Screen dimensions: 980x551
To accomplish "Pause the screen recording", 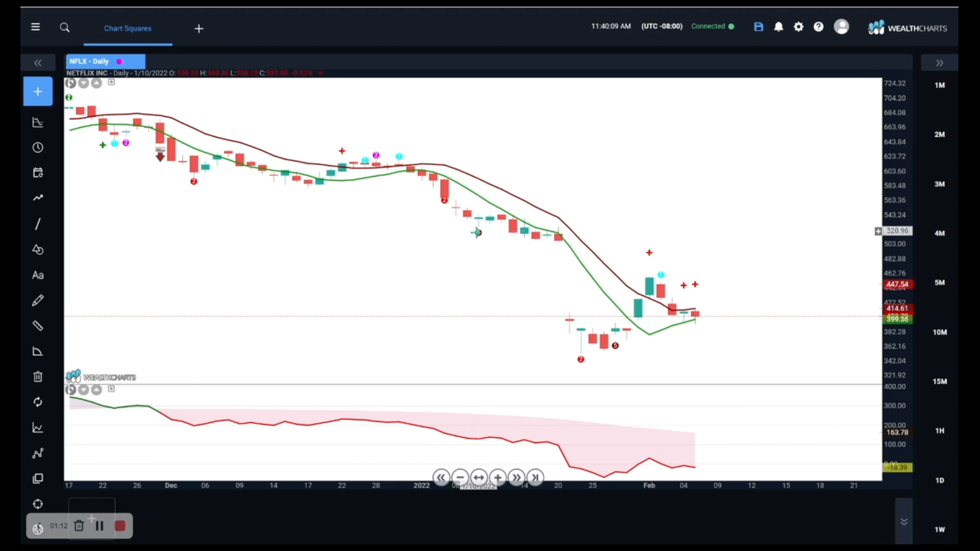I will (x=100, y=526).
